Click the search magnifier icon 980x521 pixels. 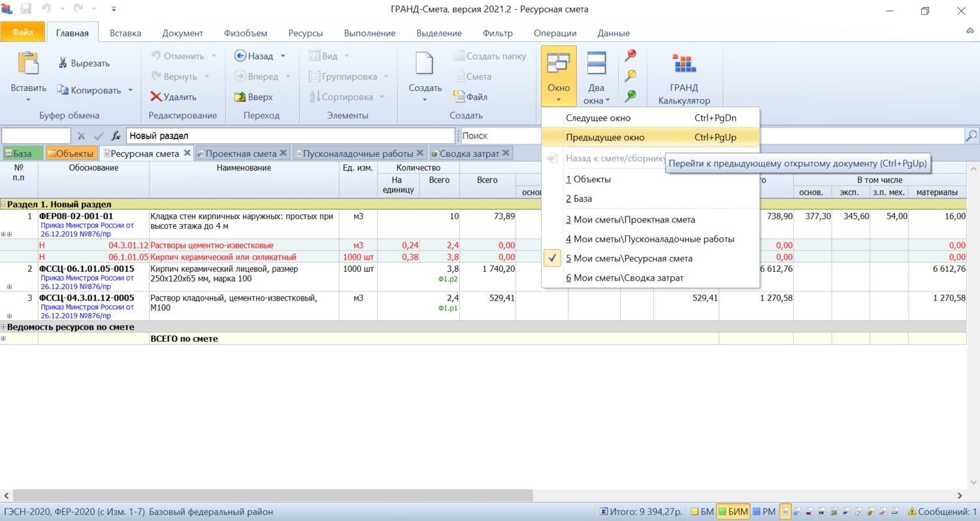pos(972,136)
